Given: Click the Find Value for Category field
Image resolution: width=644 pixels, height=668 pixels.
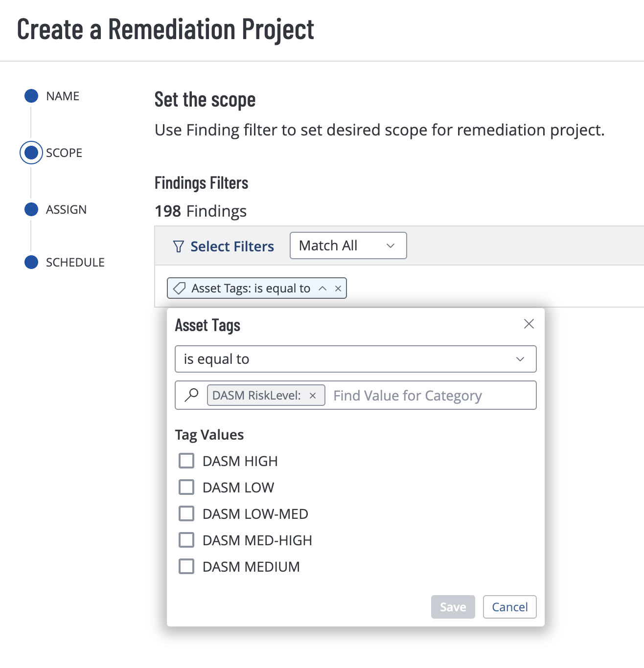Looking at the screenshot, I should click(431, 396).
